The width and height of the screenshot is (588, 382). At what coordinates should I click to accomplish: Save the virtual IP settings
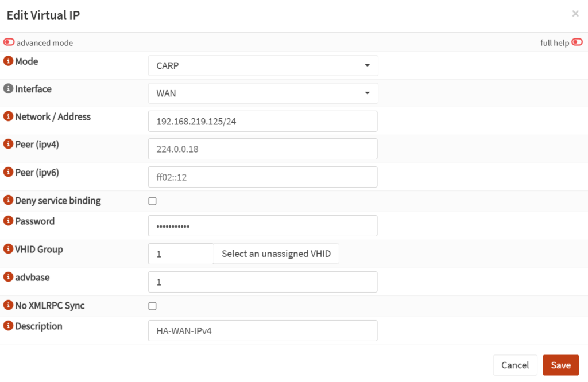point(560,365)
